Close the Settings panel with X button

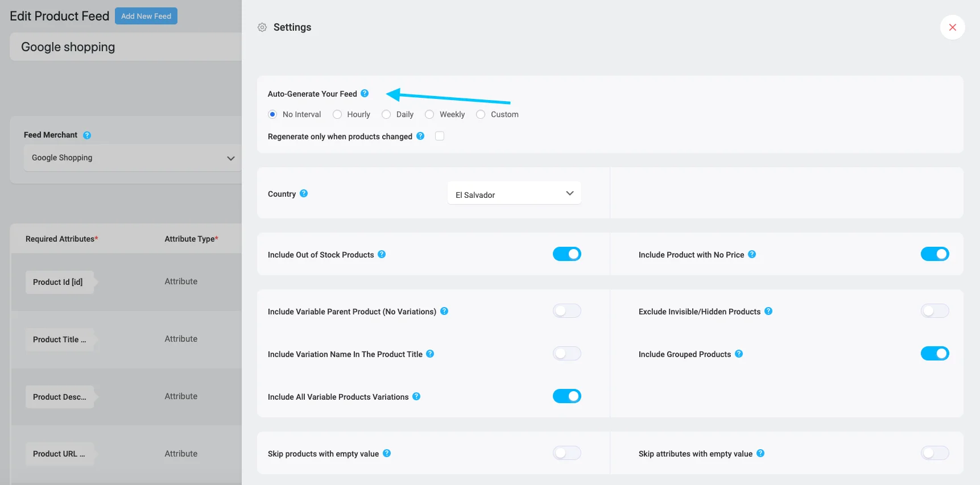[953, 27]
